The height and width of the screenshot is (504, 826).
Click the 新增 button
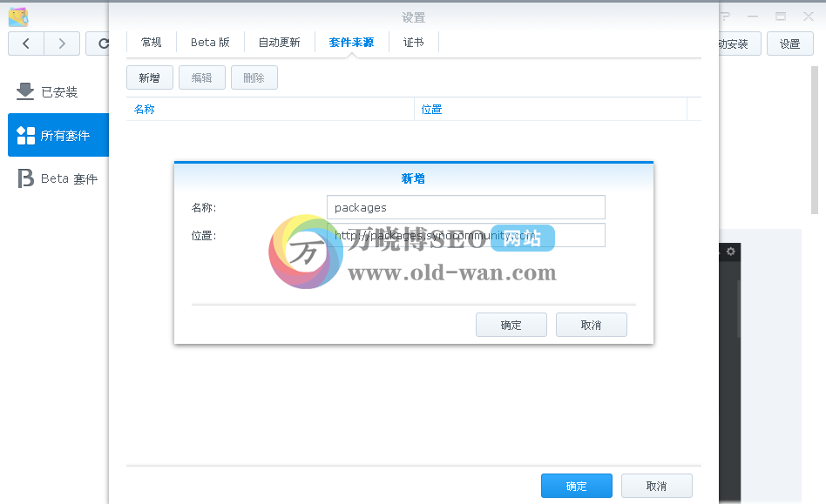[149, 77]
